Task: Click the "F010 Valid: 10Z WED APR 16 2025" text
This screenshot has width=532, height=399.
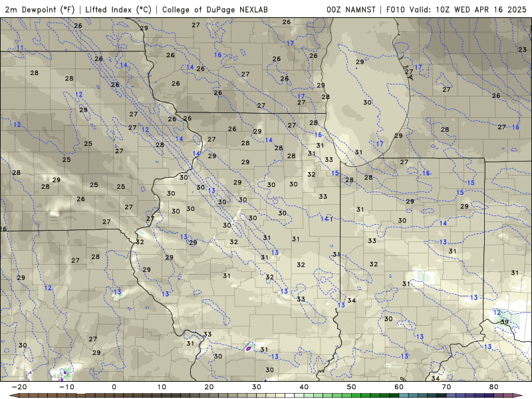Action: tap(456, 9)
